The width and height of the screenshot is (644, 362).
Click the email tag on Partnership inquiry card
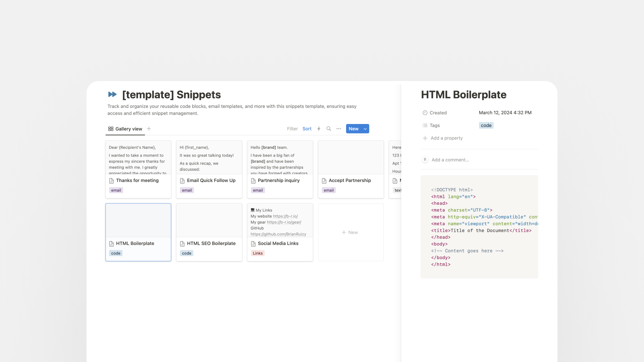click(258, 190)
